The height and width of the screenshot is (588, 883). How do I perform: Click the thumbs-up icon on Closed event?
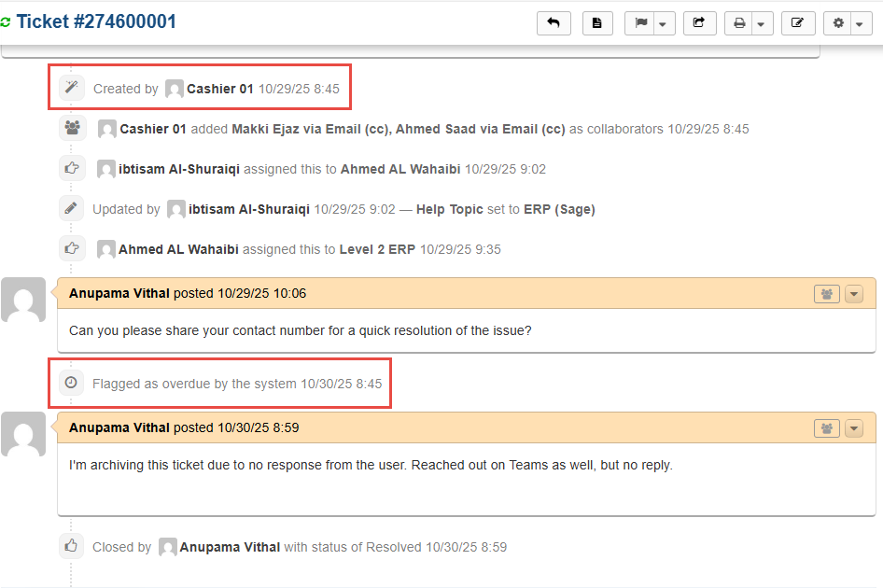(x=71, y=546)
